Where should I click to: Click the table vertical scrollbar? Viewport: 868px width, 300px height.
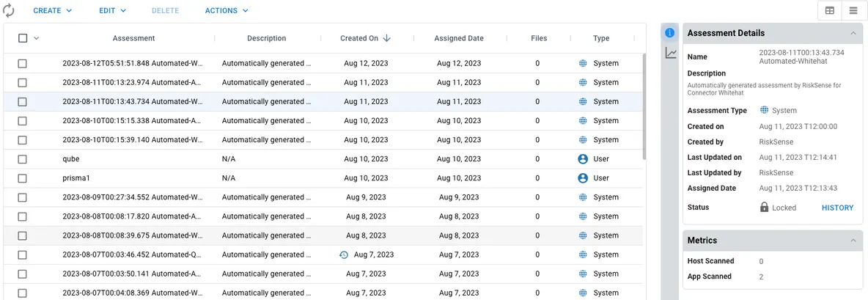[x=644, y=106]
